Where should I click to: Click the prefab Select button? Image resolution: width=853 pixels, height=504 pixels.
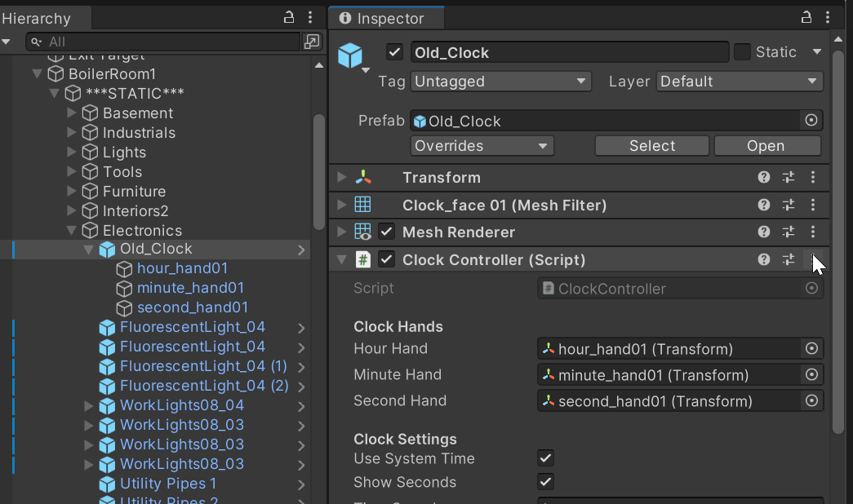pos(652,146)
